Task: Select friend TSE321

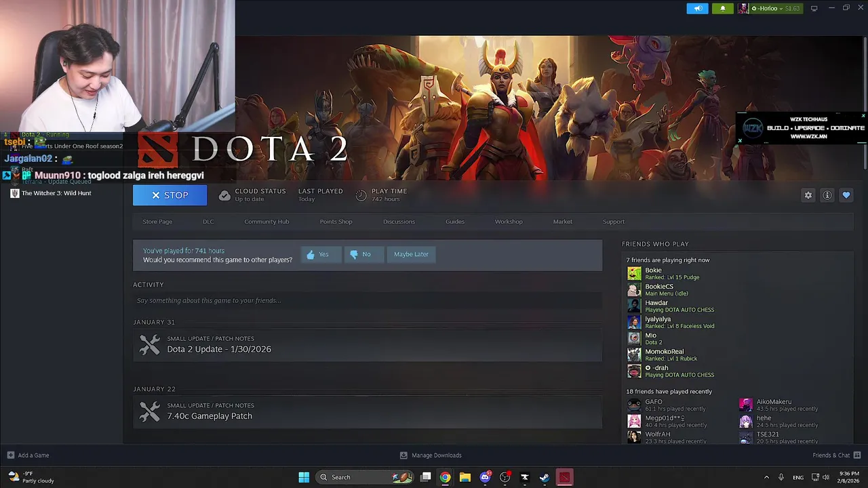Action: [779, 437]
